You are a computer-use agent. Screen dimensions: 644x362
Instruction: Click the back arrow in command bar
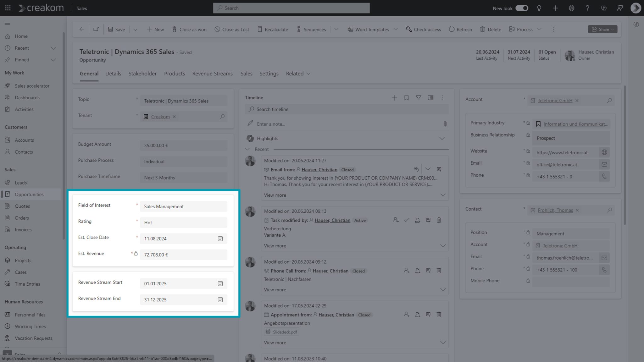[x=82, y=29]
